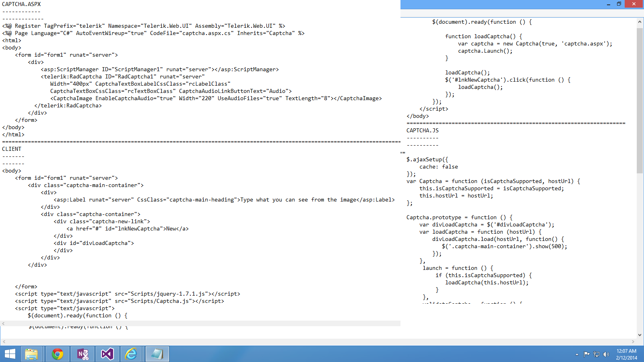Click the div class="captcha-new-link" line
Screen dimensions: 644x362
[x=102, y=221]
